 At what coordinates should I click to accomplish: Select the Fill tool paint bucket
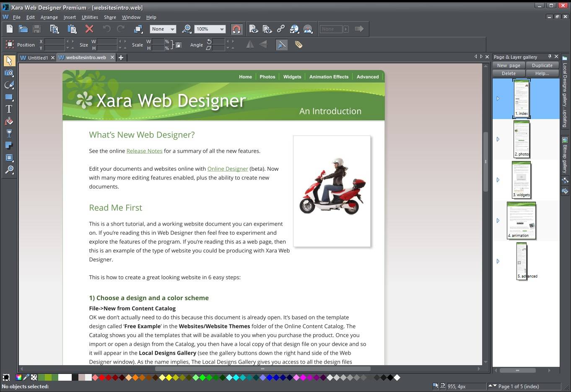[9, 122]
